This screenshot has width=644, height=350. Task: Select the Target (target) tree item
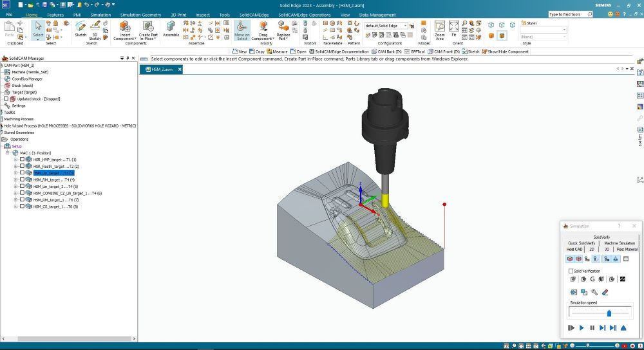click(x=24, y=92)
